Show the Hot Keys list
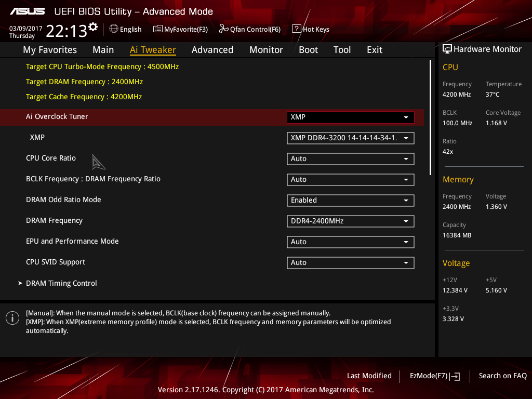Screen dimensions: 532x399 pyautogui.click(x=311, y=29)
